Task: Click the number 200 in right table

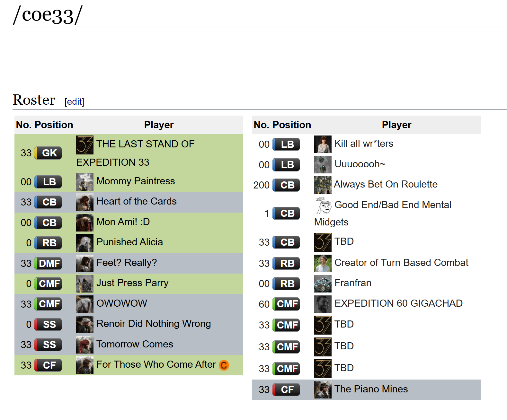Action: pyautogui.click(x=261, y=185)
